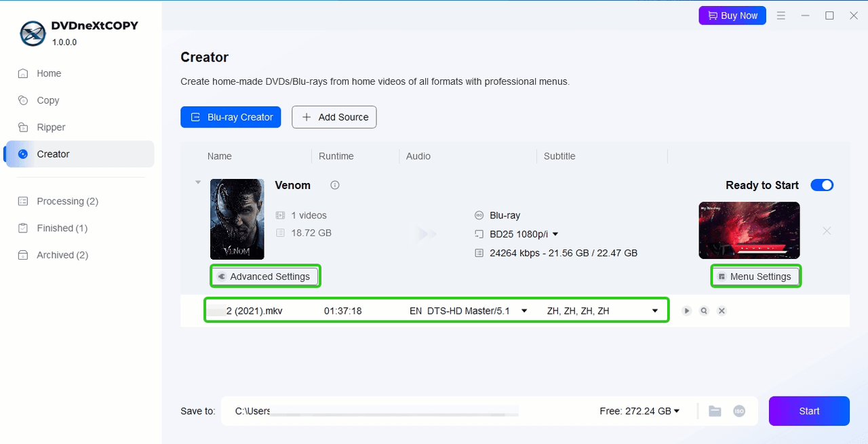This screenshot has width=868, height=444.
Task: Click the menu template preview thumbnail
Action: coord(749,230)
